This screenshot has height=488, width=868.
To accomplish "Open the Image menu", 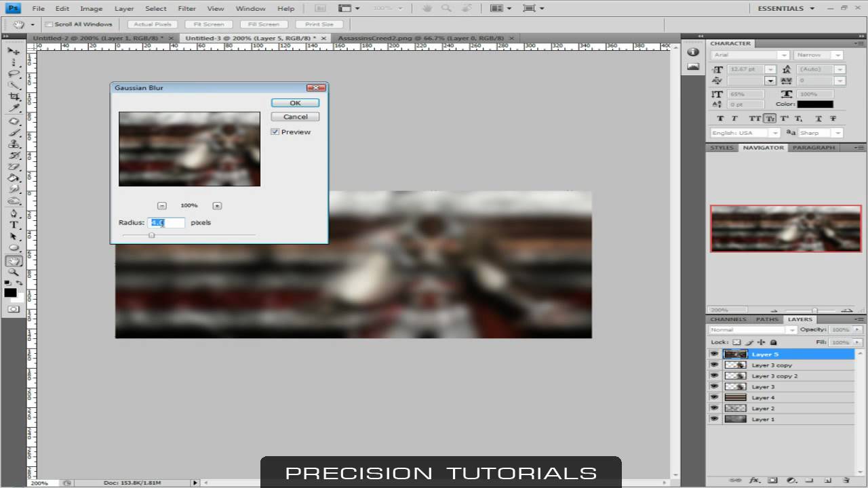I will 91,8.
